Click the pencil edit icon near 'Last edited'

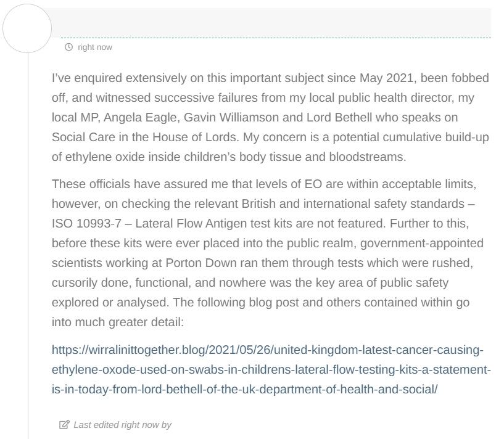pyautogui.click(x=64, y=425)
